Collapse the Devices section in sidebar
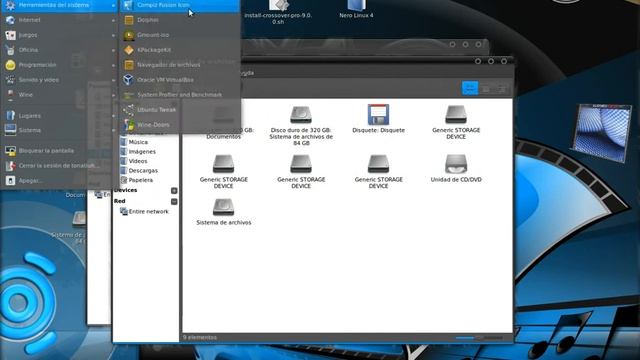This screenshot has width=640, height=360. (174, 191)
